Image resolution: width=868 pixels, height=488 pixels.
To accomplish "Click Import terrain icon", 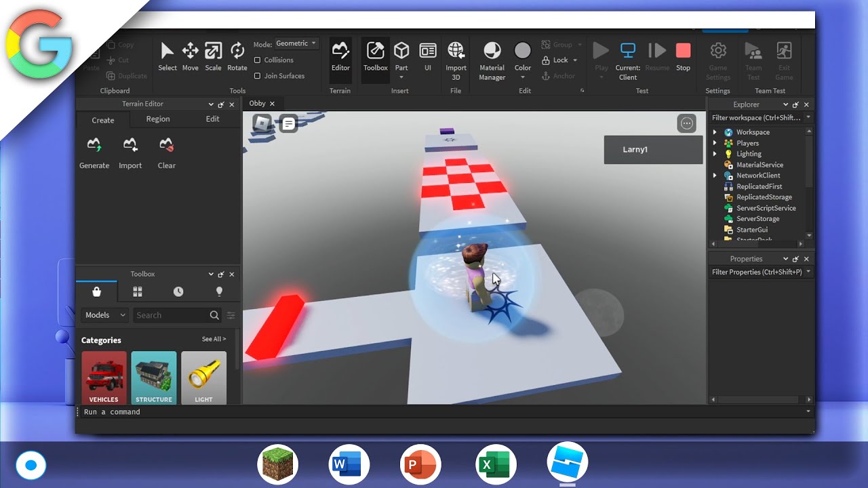I will (x=130, y=153).
